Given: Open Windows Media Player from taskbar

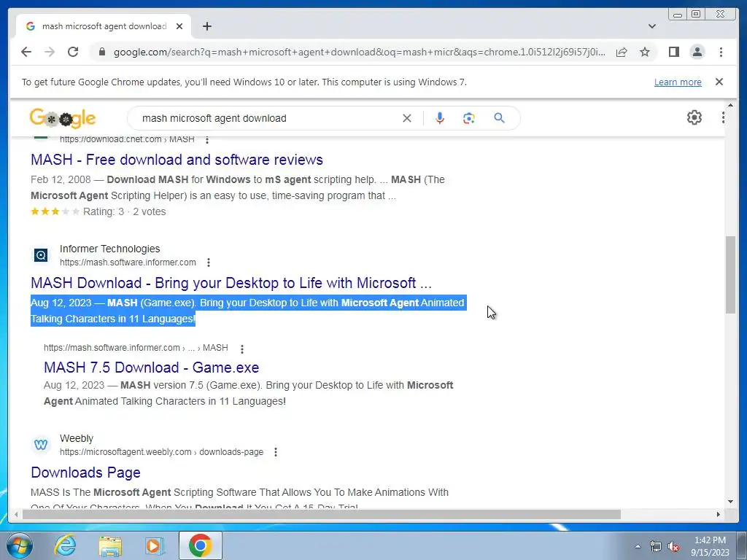Looking at the screenshot, I should tap(154, 545).
